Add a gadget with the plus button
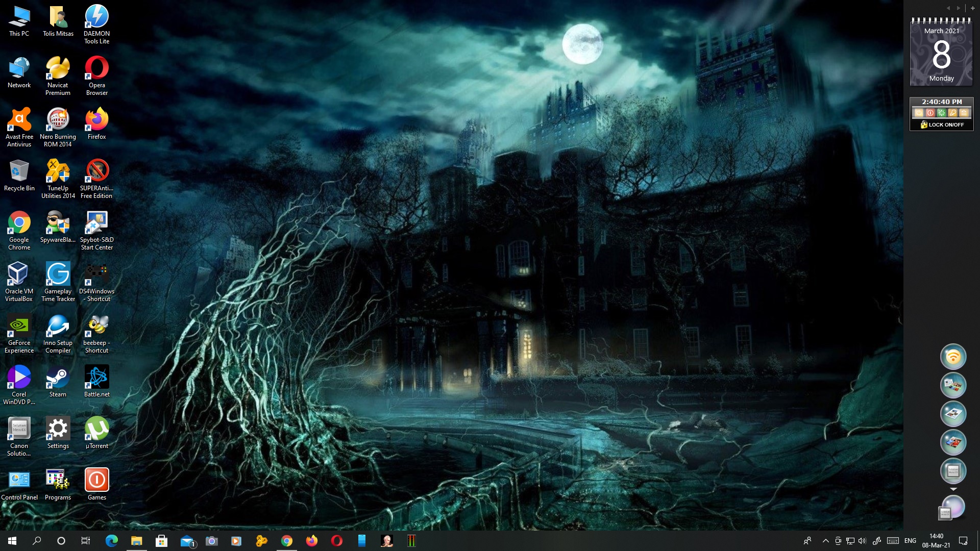The width and height of the screenshot is (980, 551). click(x=972, y=8)
